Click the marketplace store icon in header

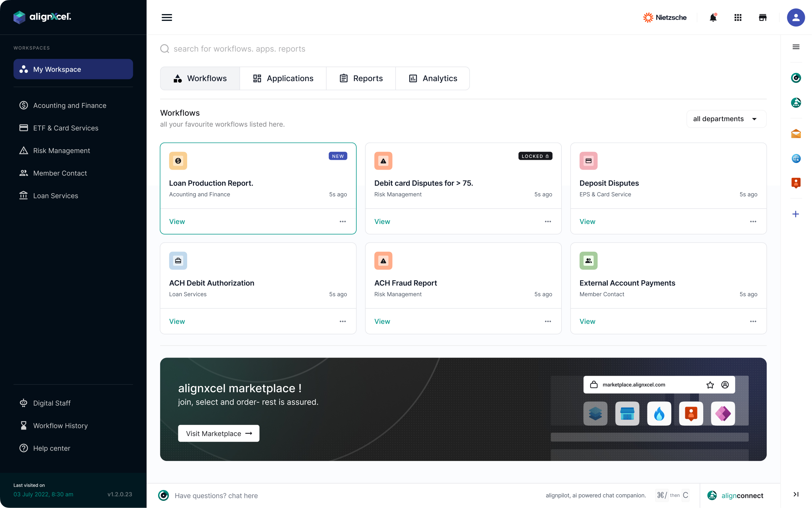coord(763,17)
